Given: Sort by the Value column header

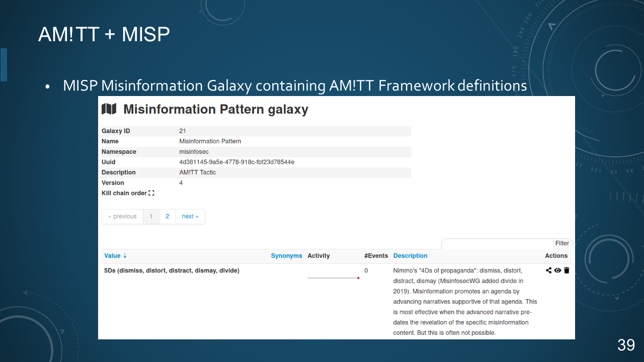Looking at the screenshot, I should click(116, 256).
